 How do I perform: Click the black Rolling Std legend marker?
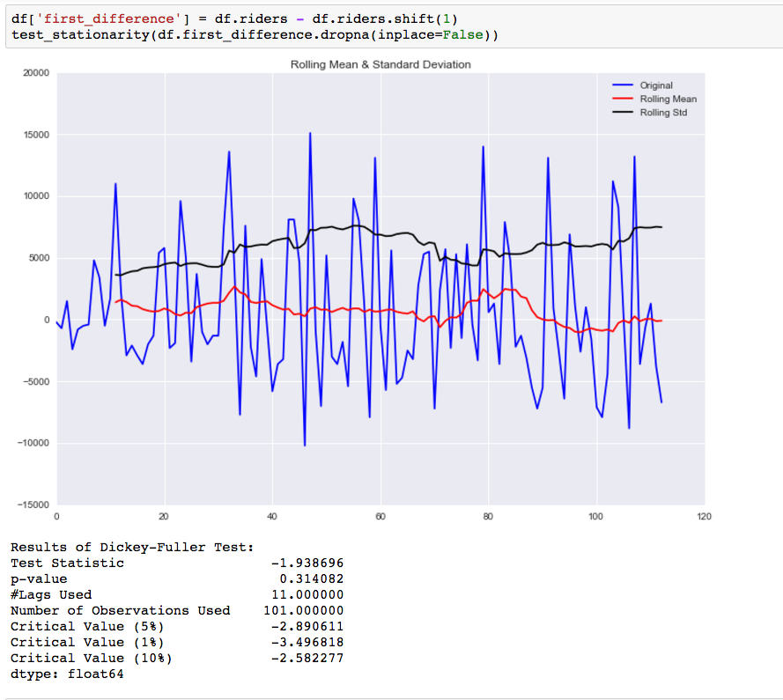[x=622, y=113]
